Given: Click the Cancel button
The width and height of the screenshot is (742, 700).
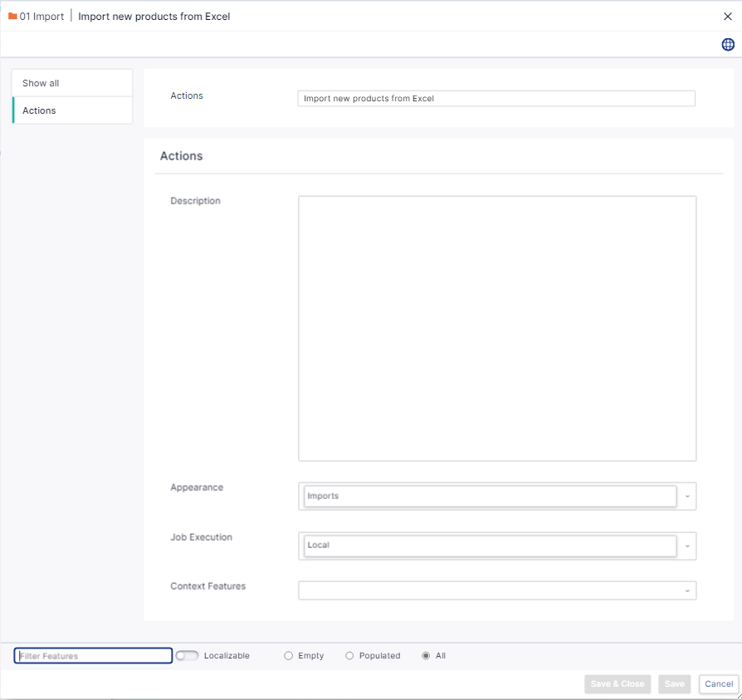Looking at the screenshot, I should [x=719, y=684].
